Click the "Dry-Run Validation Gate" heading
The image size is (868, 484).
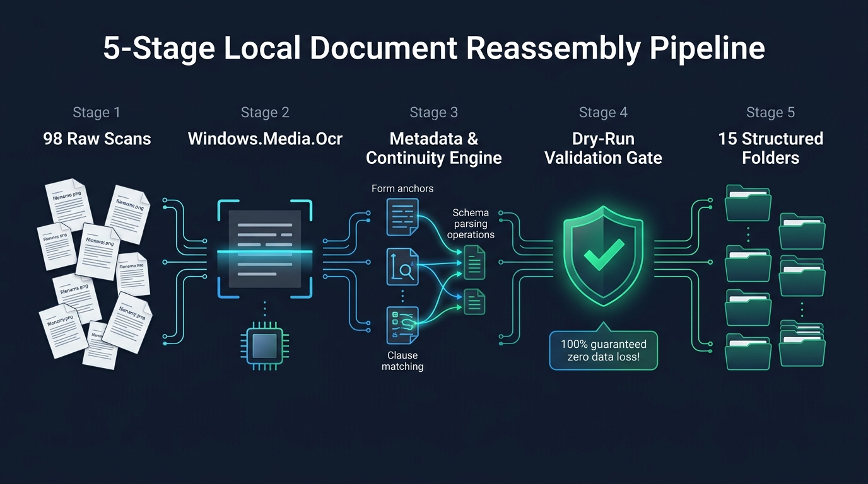(x=603, y=148)
